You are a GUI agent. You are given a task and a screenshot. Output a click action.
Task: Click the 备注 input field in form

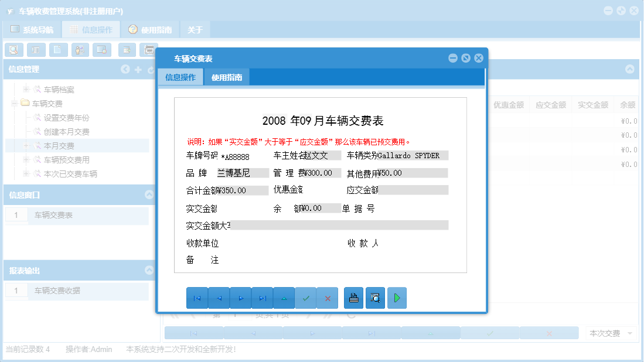click(x=293, y=259)
